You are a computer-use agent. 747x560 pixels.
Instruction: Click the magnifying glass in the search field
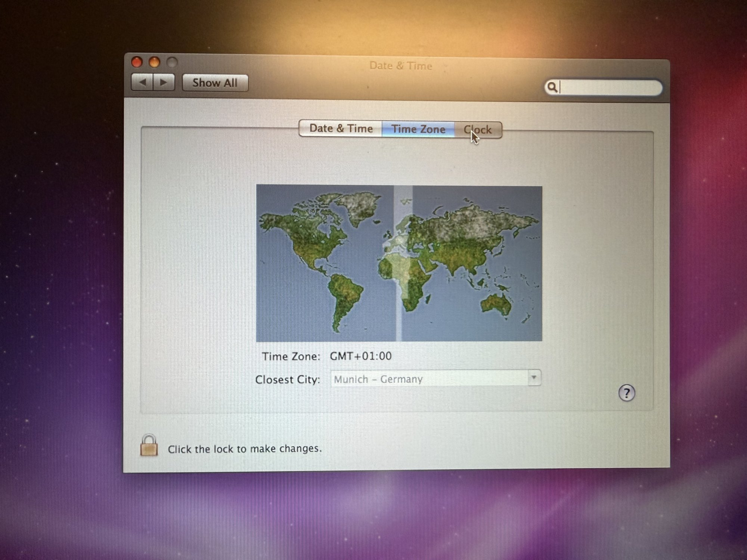click(552, 87)
